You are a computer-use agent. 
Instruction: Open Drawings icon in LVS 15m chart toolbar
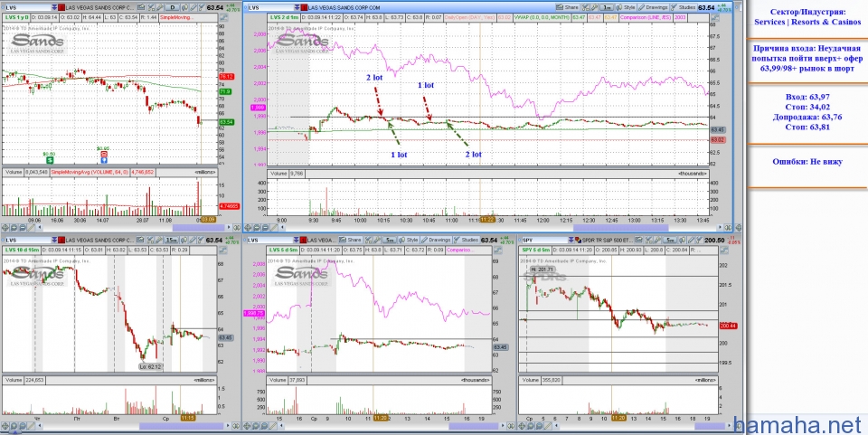tap(193, 241)
